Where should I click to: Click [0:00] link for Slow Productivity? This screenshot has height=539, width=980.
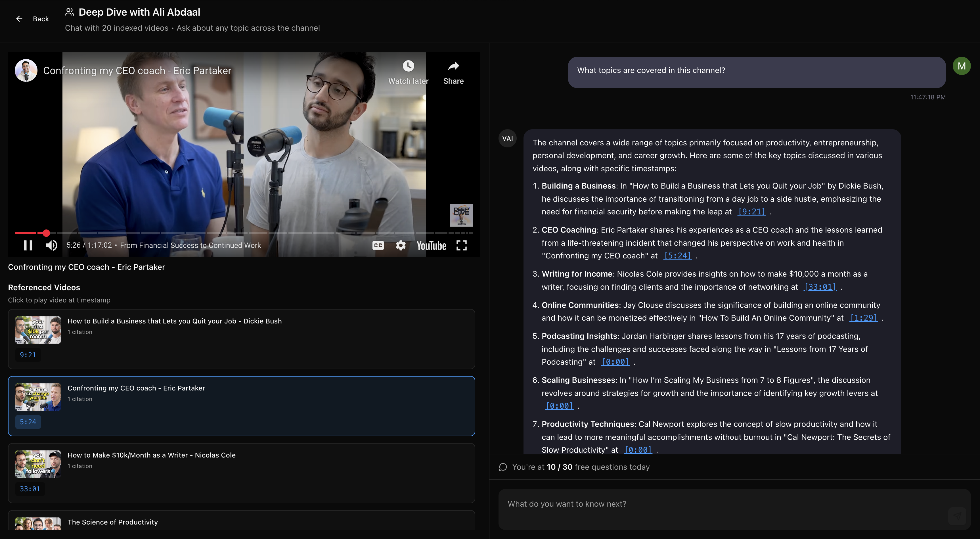[638, 450]
